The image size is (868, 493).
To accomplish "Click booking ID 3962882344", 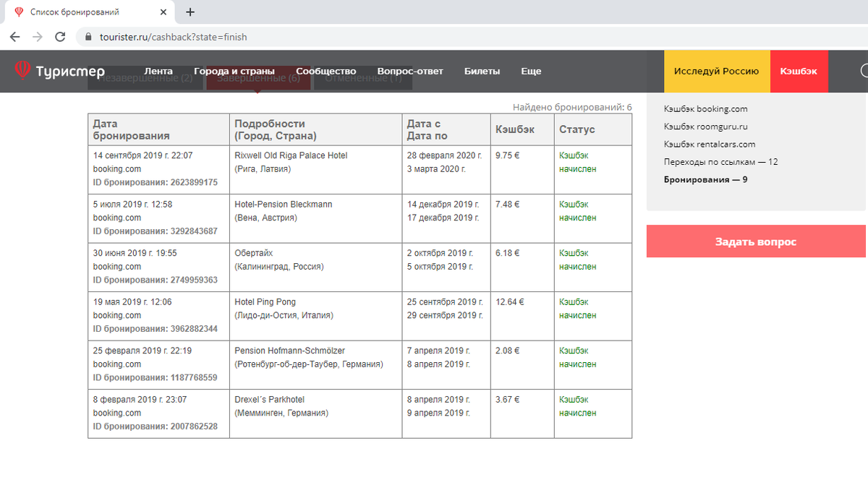I will (156, 329).
